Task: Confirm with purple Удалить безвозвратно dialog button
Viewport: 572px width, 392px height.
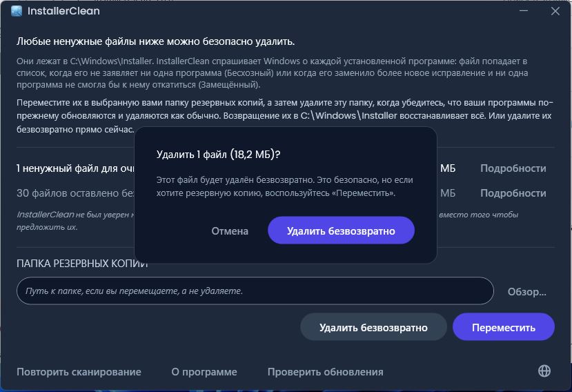Action: click(341, 231)
